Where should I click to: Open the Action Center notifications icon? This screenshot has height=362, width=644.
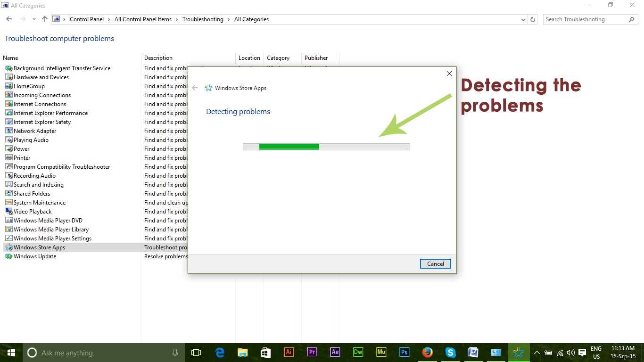click(582, 353)
